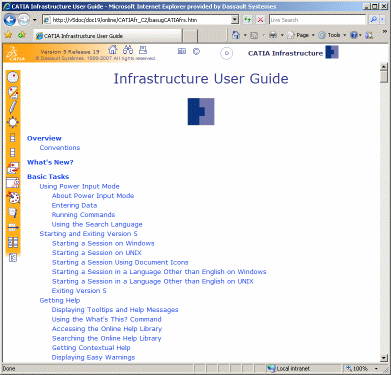Click the browser Back arrow button
Image resolution: width=391 pixels, height=375 pixels.
[10, 20]
